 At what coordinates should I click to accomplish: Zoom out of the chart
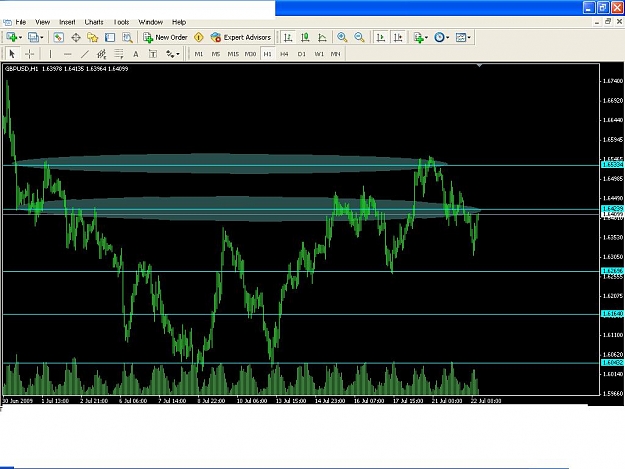pyautogui.click(x=359, y=37)
